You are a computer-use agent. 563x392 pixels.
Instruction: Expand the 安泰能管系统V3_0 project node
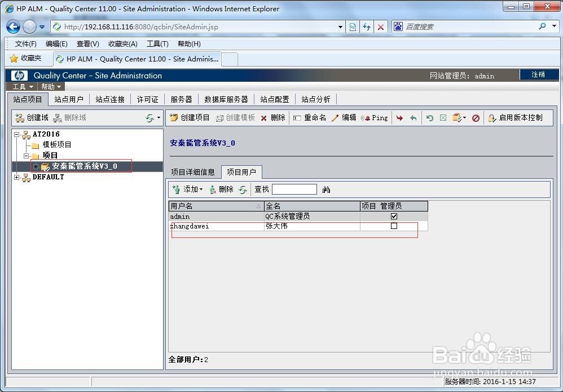36,166
